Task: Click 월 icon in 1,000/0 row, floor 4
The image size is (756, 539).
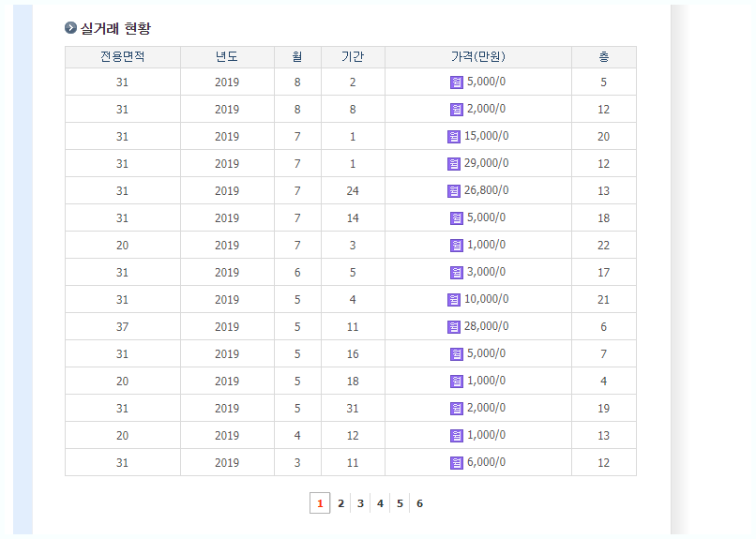Action: point(457,382)
